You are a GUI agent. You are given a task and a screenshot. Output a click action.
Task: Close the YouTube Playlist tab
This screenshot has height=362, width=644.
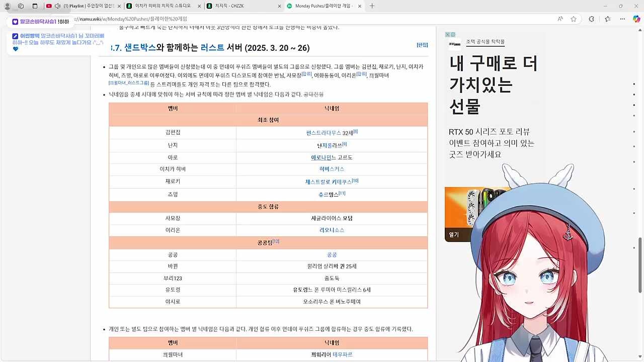point(119,6)
